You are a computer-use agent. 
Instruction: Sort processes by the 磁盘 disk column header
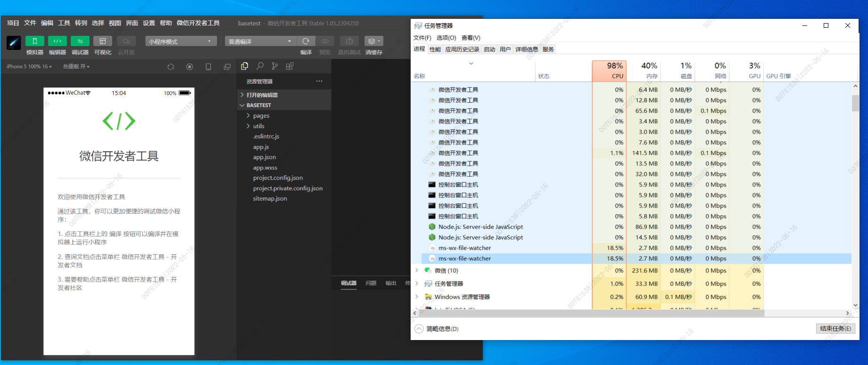(678, 71)
